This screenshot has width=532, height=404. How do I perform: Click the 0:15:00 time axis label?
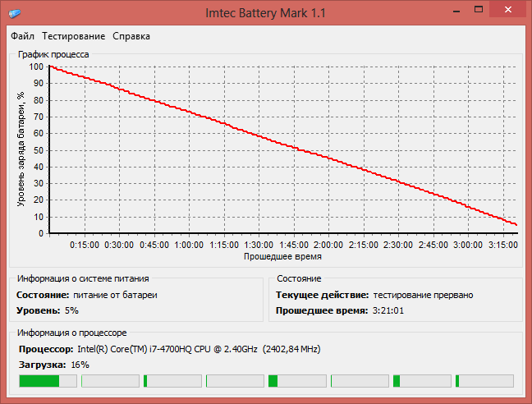[x=85, y=245]
